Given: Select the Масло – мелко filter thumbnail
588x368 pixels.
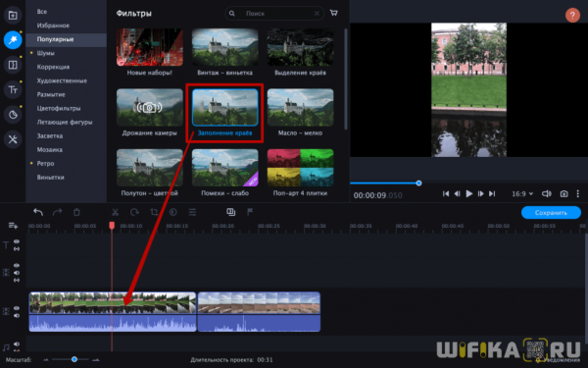Looking at the screenshot, I should 301,107.
